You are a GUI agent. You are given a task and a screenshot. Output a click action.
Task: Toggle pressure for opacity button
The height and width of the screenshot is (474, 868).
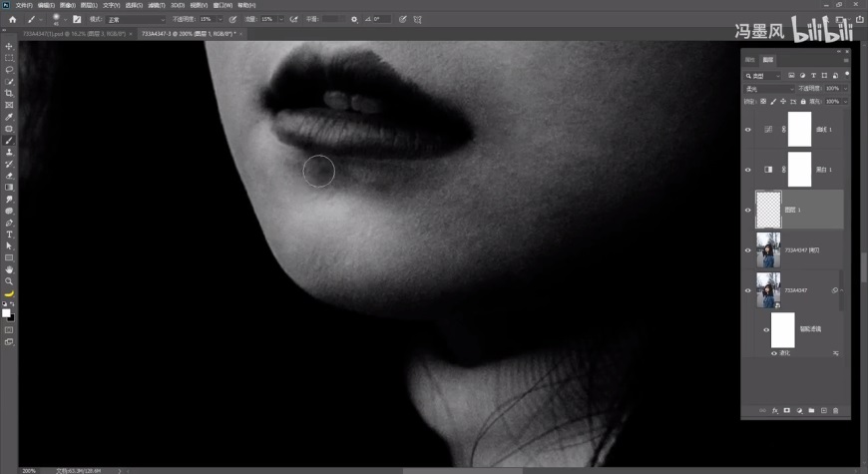(x=233, y=19)
